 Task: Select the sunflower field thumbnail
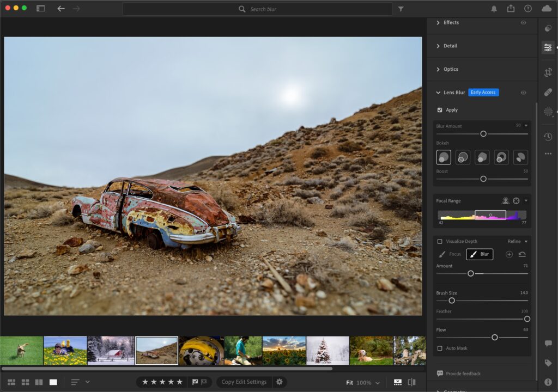coord(284,351)
